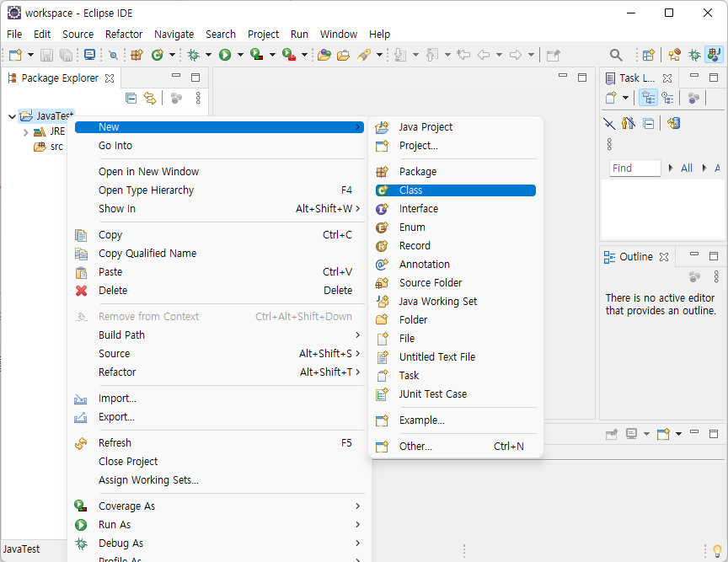This screenshot has height=562, width=728.
Task: Click the Source Folder entry's icon
Action: [382, 283]
